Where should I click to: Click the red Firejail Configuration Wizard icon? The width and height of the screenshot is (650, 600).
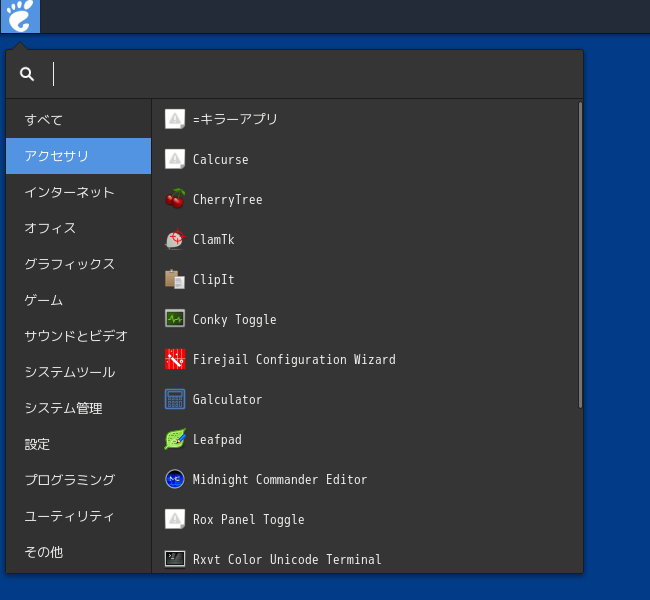tap(175, 359)
